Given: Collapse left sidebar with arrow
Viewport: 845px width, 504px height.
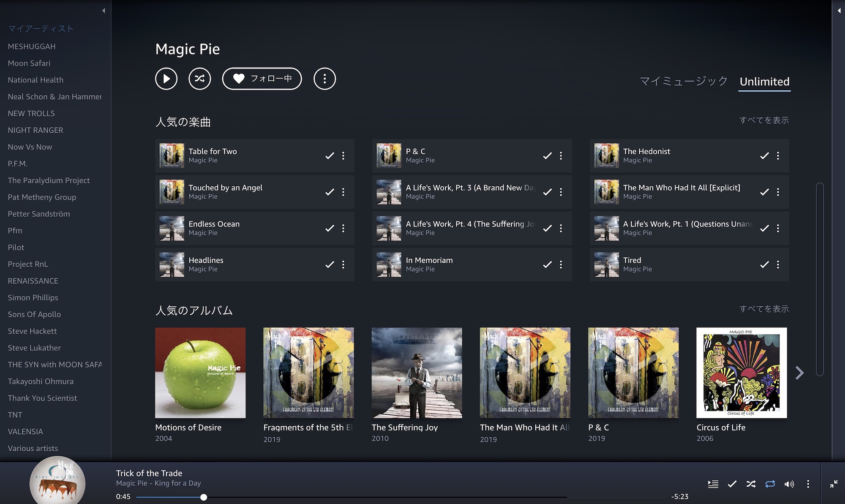Looking at the screenshot, I should (x=104, y=11).
